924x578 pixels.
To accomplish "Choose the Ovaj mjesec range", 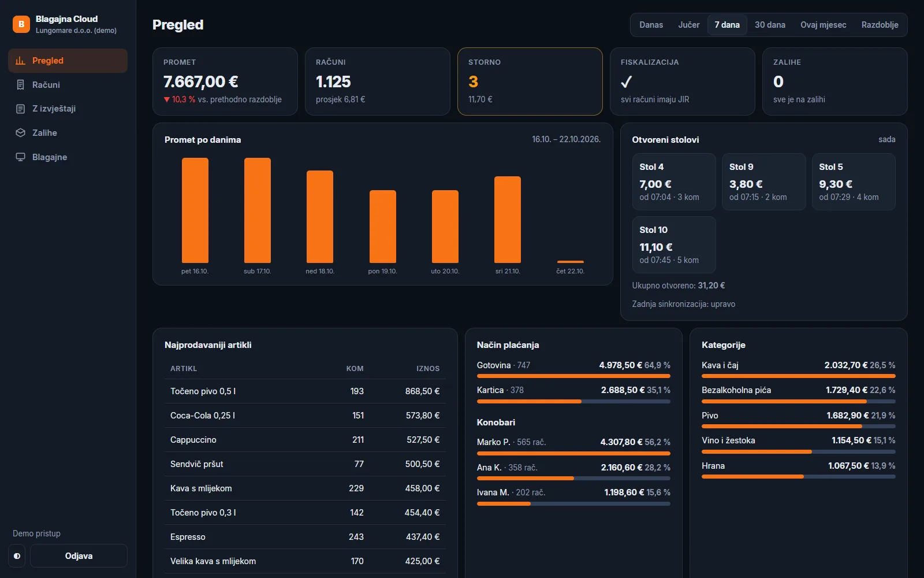I will click(x=823, y=25).
